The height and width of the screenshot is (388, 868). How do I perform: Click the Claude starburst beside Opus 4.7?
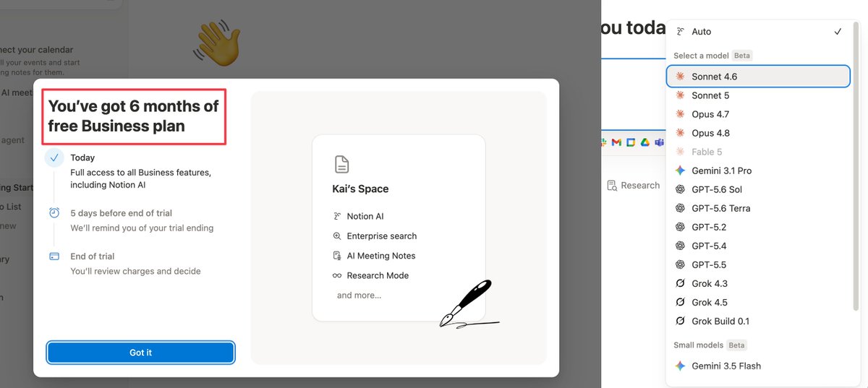pos(680,114)
